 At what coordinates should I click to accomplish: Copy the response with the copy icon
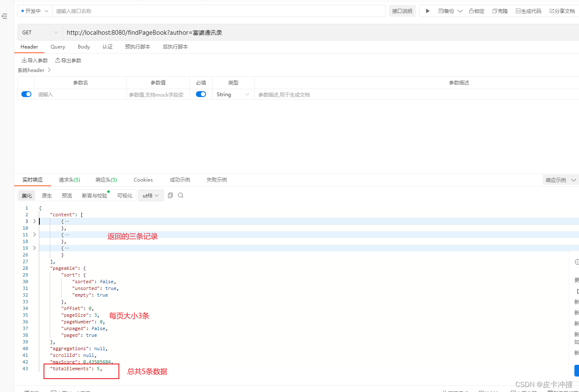pyautogui.click(x=170, y=195)
